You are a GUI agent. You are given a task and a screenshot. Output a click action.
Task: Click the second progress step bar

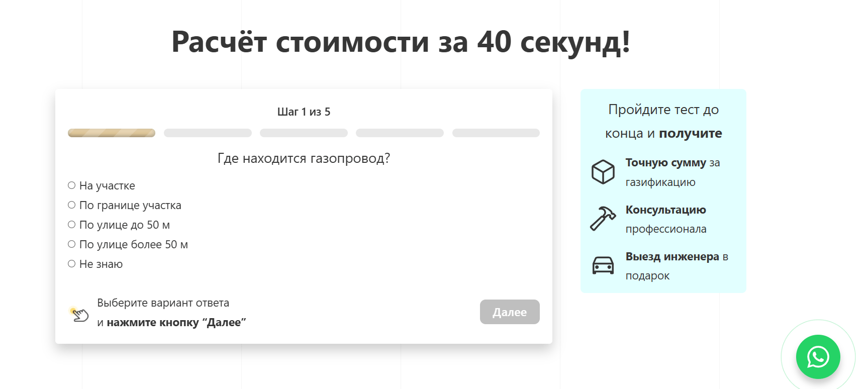208,133
